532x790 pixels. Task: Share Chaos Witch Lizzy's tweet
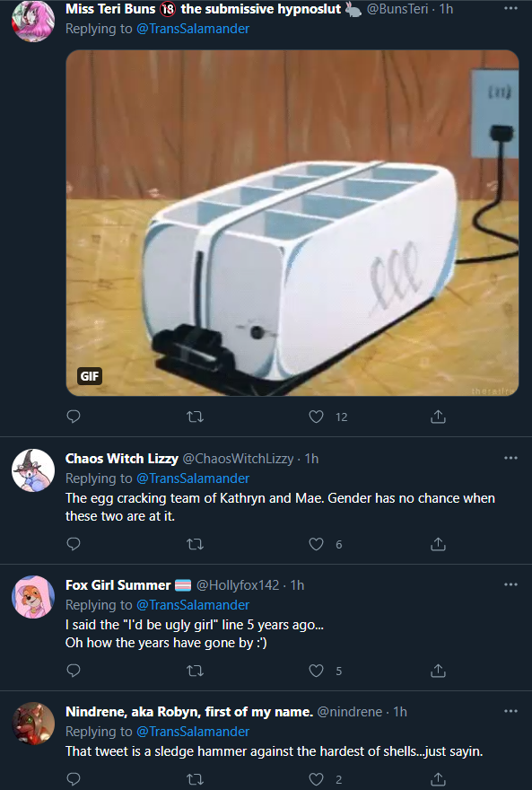pyautogui.click(x=438, y=544)
